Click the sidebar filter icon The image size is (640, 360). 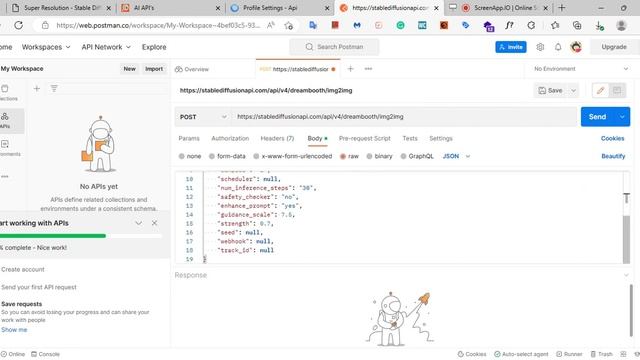click(54, 88)
